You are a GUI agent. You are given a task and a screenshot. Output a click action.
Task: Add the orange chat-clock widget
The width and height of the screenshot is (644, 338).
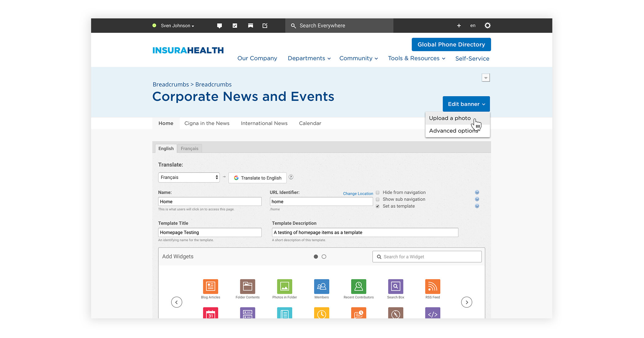358,313
